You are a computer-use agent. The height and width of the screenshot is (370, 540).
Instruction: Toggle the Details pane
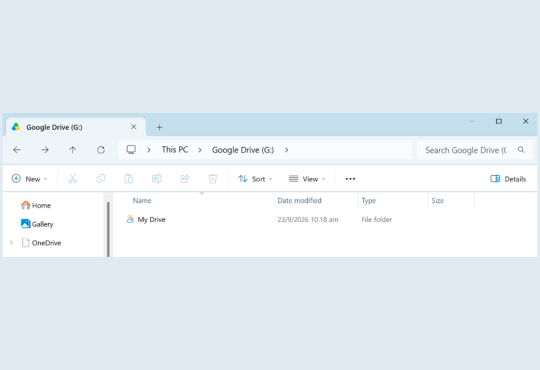pos(508,179)
